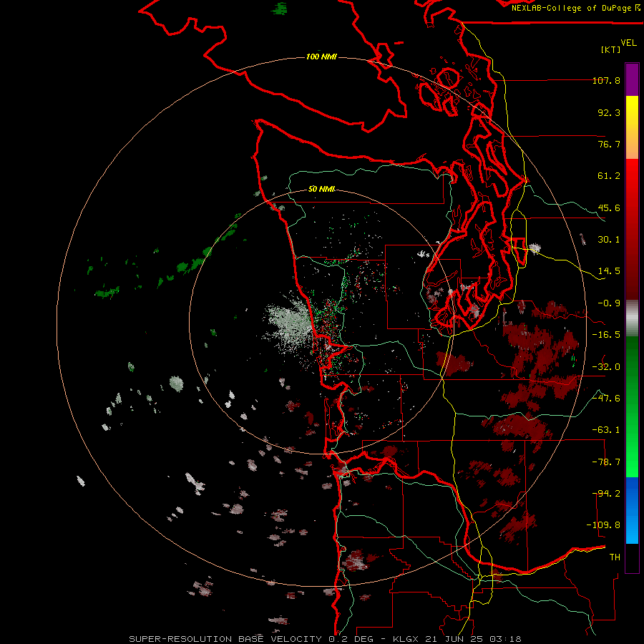
Task: Click the 92.3 velocity scale value
Action: tap(609, 112)
